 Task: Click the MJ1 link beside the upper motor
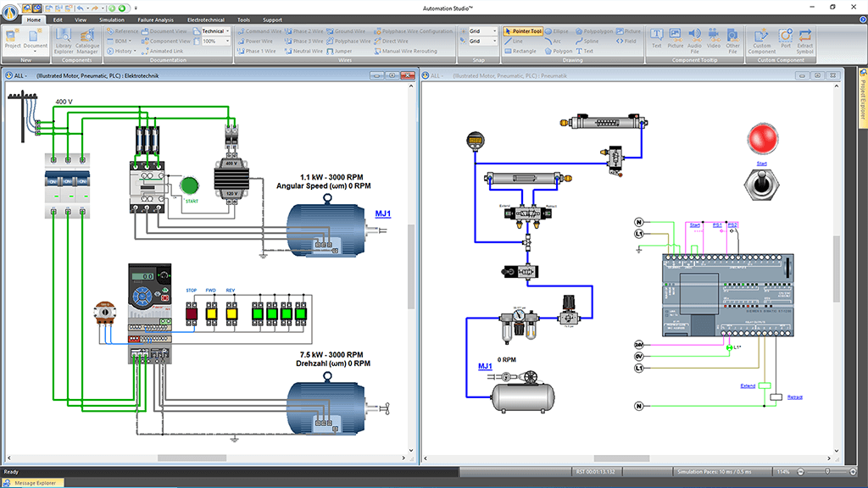click(383, 213)
